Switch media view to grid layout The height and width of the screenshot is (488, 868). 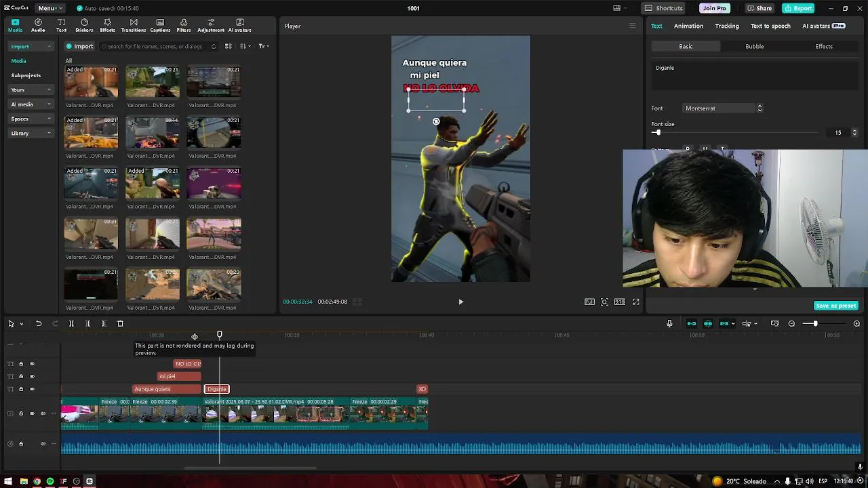[x=229, y=46]
